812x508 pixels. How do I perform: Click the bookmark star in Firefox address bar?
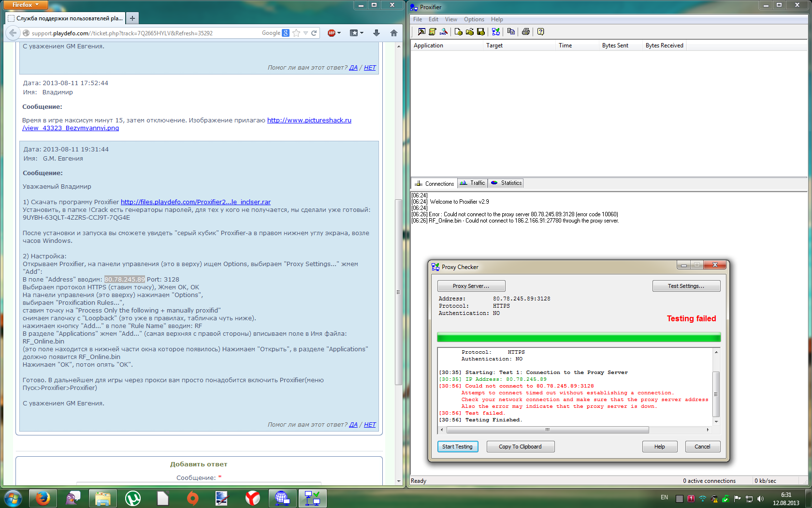(296, 33)
